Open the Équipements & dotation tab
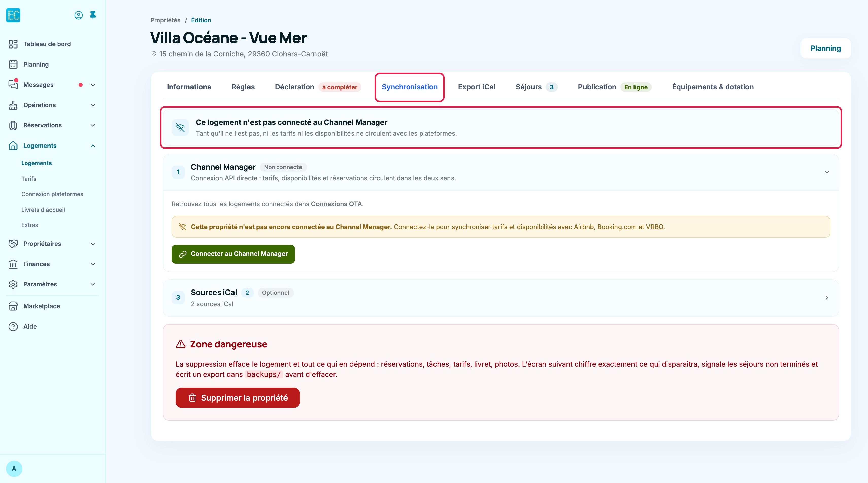The width and height of the screenshot is (868, 483). click(x=713, y=87)
